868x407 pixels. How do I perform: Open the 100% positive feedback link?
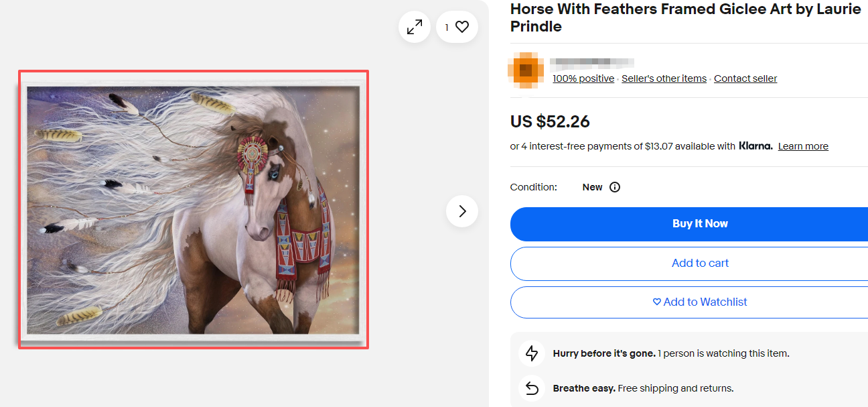tap(583, 78)
